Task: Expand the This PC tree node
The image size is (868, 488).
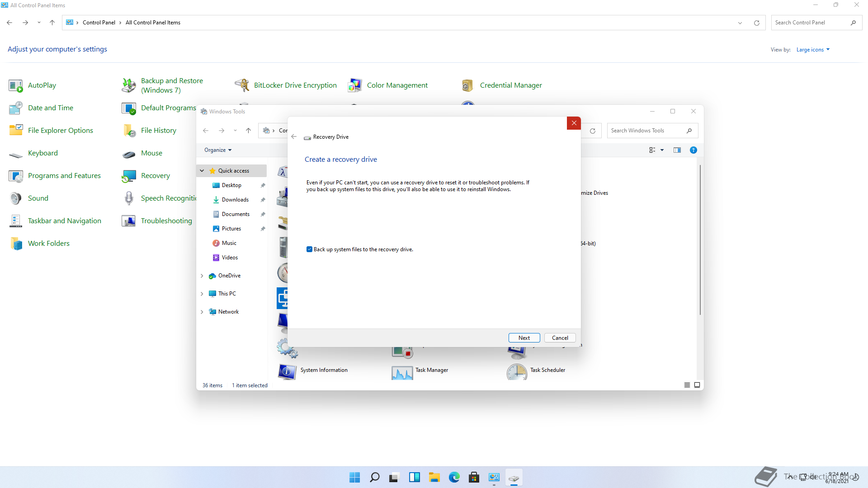Action: [x=202, y=294]
